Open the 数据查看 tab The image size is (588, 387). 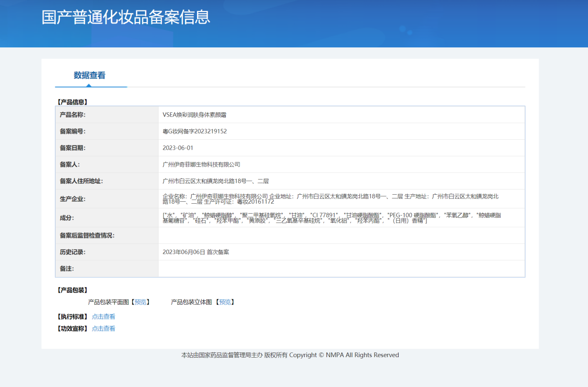point(89,75)
